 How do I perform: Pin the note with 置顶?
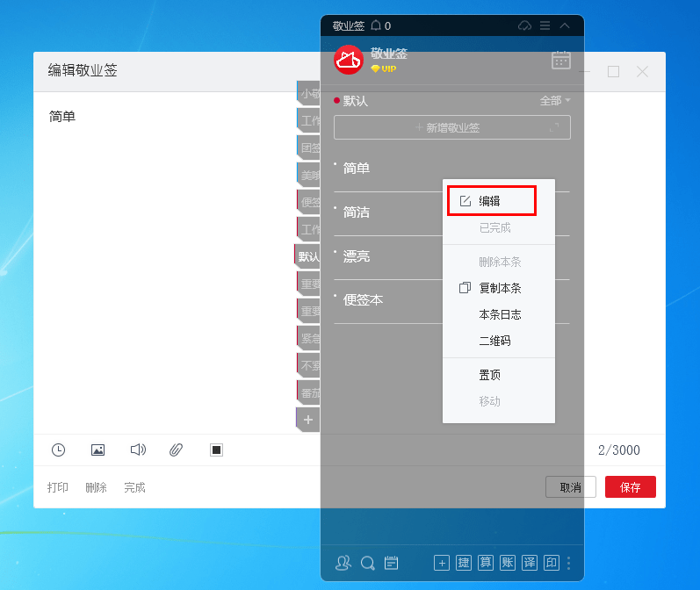tap(489, 374)
